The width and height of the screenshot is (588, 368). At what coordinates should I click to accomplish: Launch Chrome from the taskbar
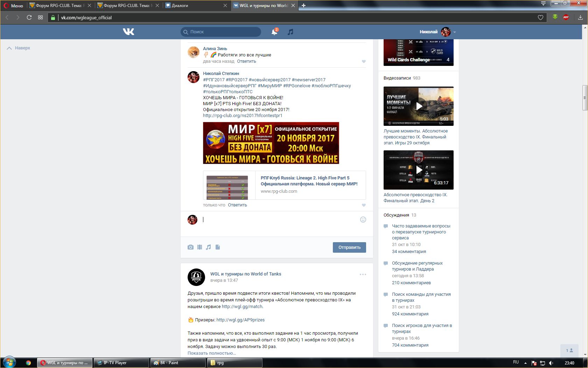(28, 363)
